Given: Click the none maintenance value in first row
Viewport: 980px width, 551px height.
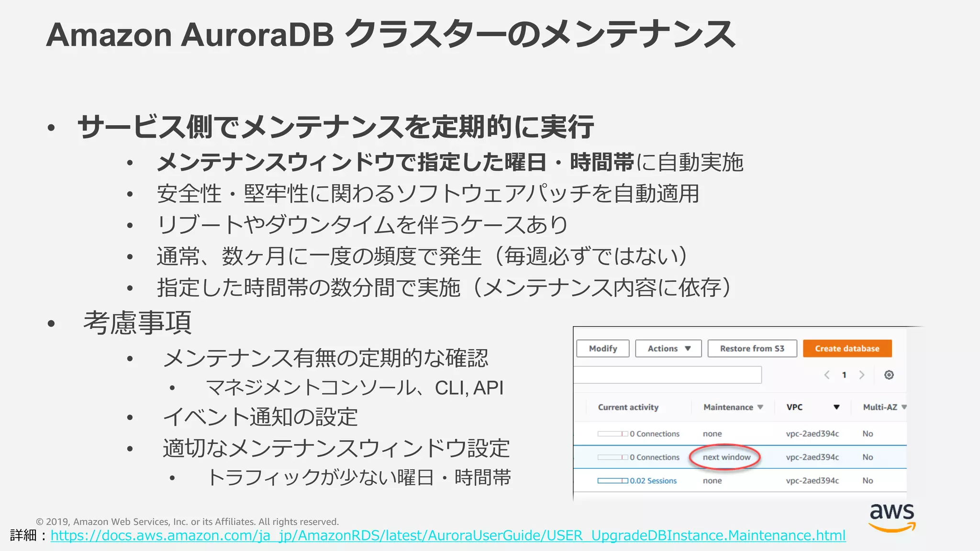Looking at the screenshot, I should coord(712,434).
